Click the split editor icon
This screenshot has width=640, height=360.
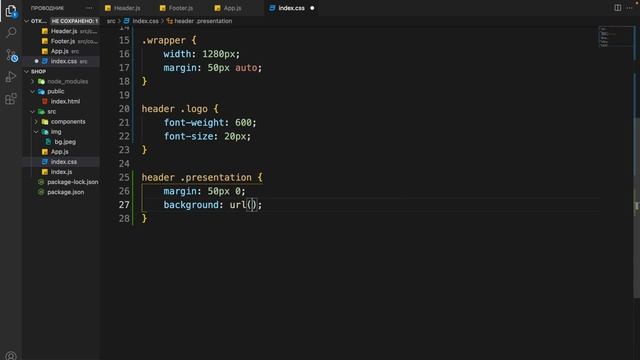[x=618, y=8]
